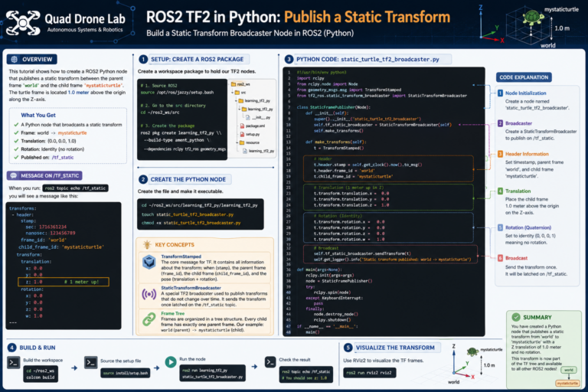Click the touch static_turtle_tf2_broadcaster.py command line

pos(188,214)
